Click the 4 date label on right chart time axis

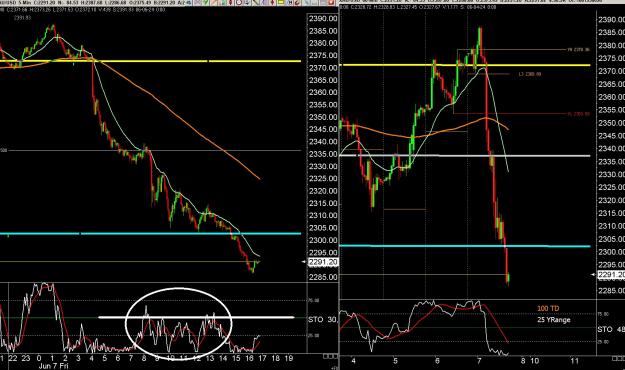tap(354, 361)
